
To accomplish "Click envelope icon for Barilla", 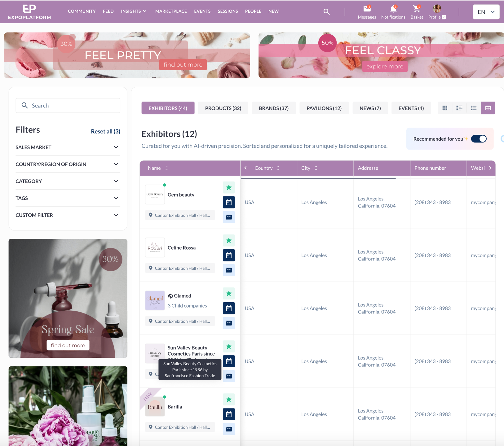I will [229, 429].
